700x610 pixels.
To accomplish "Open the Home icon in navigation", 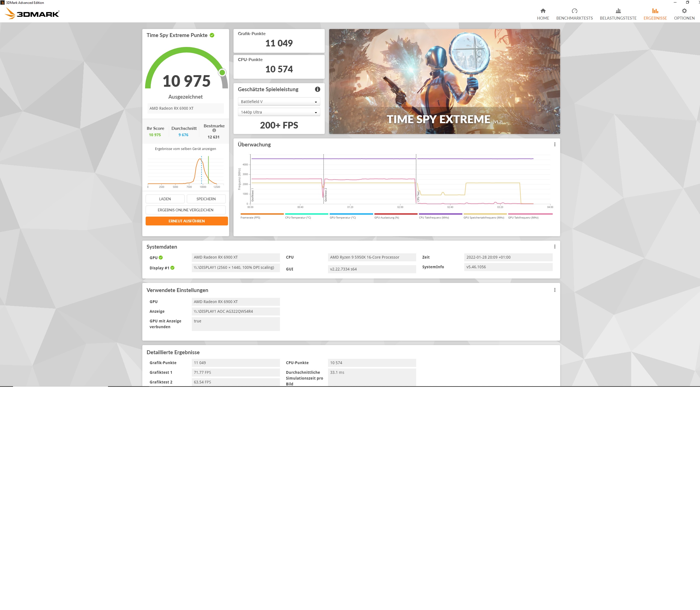I will click(543, 11).
